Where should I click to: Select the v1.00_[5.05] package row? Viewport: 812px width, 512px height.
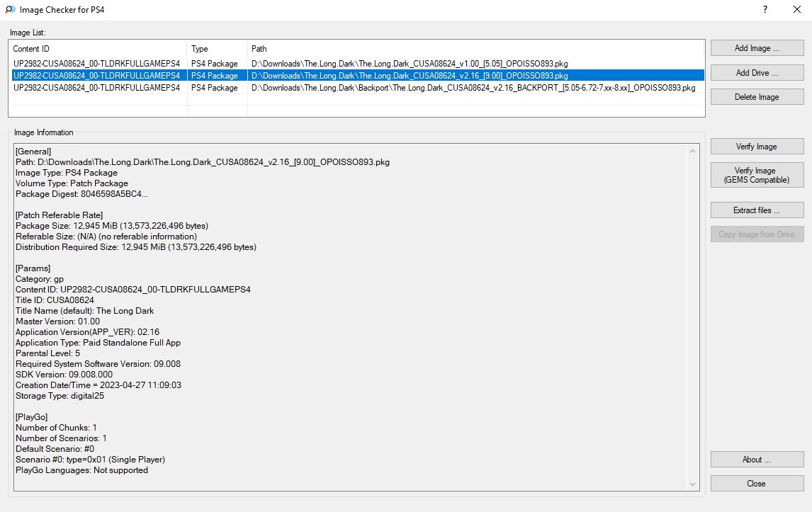[357, 64]
